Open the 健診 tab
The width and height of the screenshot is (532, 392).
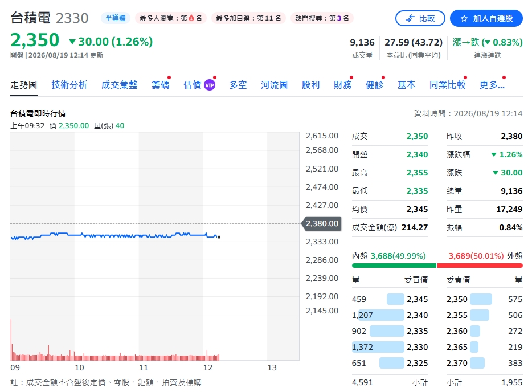coord(375,85)
